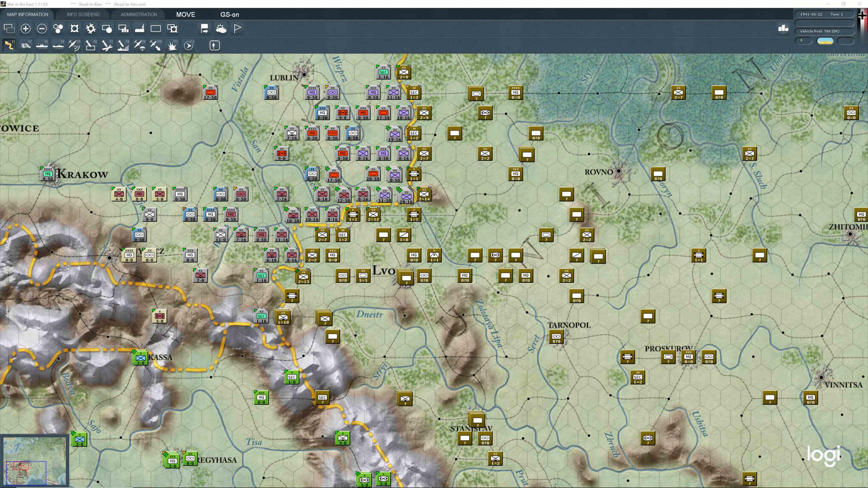Select the F11 explosion mode icon
868x488 pixels.
click(172, 45)
